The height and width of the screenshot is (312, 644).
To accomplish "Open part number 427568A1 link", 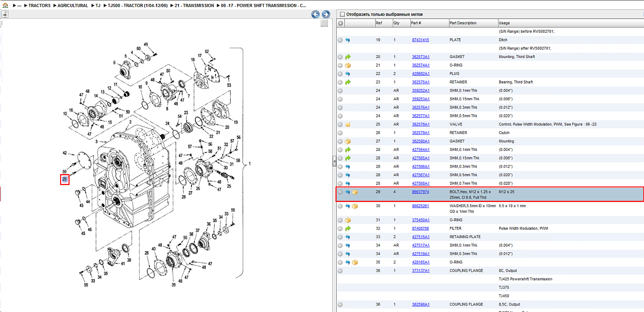I will tap(421, 184).
